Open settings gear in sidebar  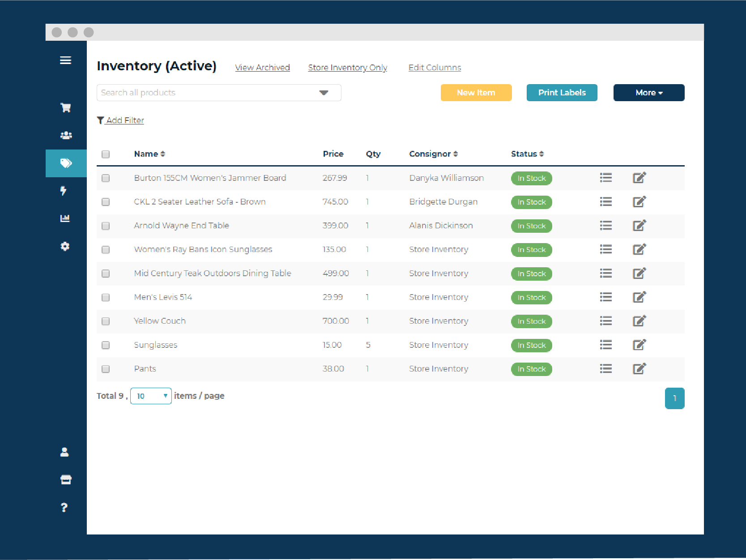pyautogui.click(x=65, y=246)
